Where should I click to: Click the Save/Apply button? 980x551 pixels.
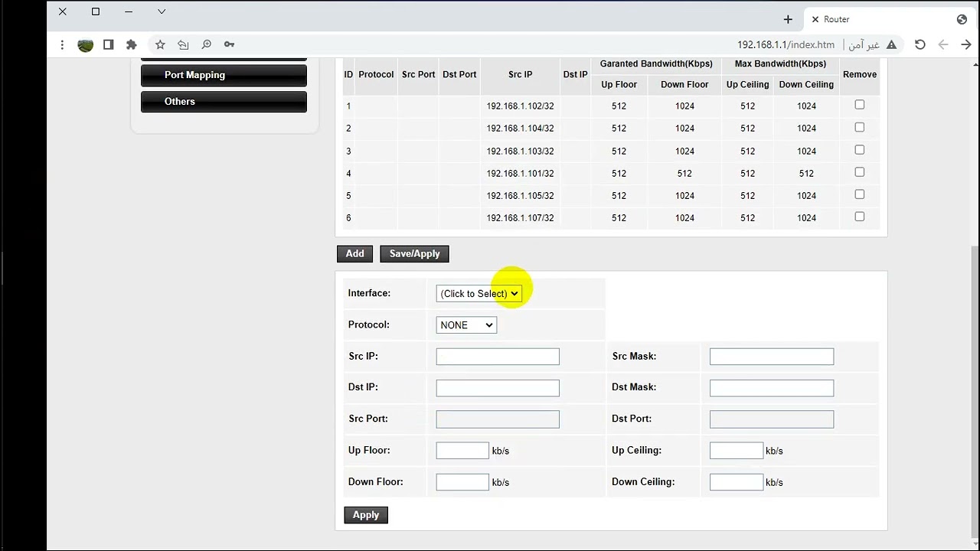click(x=414, y=253)
